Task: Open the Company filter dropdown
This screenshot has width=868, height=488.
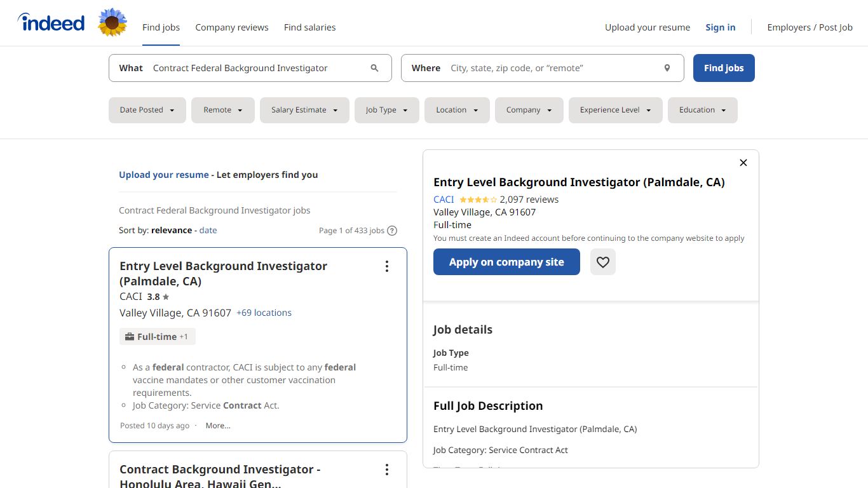Action: click(529, 110)
